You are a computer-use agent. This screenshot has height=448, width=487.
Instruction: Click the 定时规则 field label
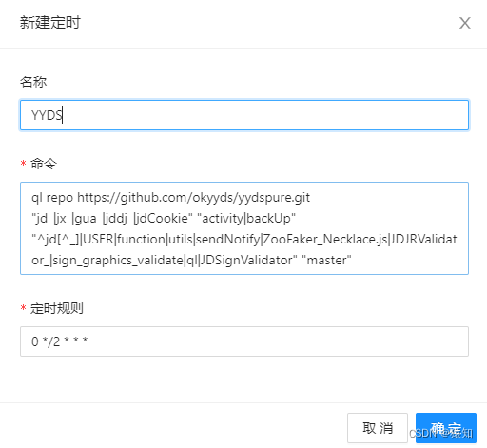[x=57, y=308]
